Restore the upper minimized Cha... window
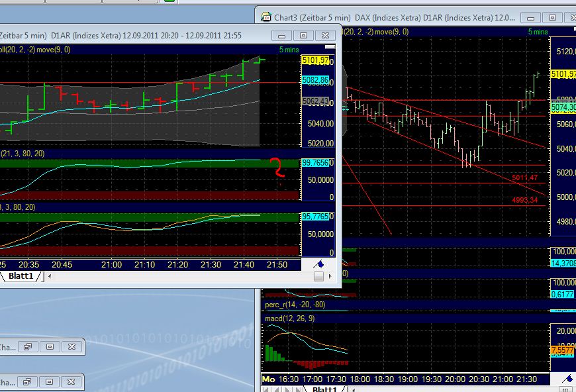This screenshot has width=576, height=392. point(28,346)
